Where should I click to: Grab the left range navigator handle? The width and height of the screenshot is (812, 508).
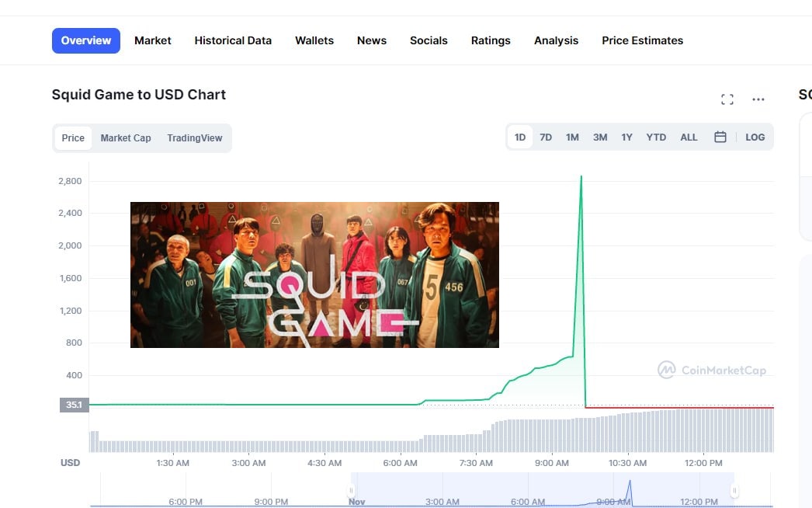pyautogui.click(x=351, y=490)
